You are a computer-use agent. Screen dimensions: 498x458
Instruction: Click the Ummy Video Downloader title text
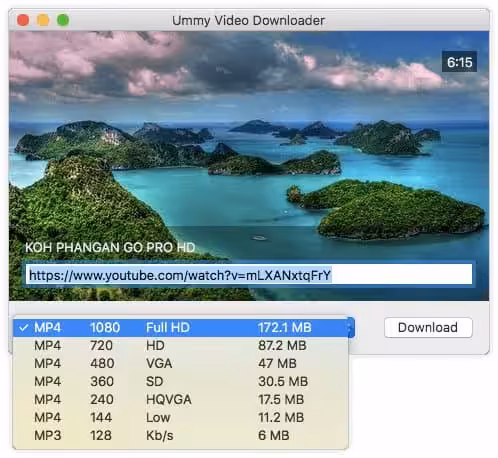point(248,20)
